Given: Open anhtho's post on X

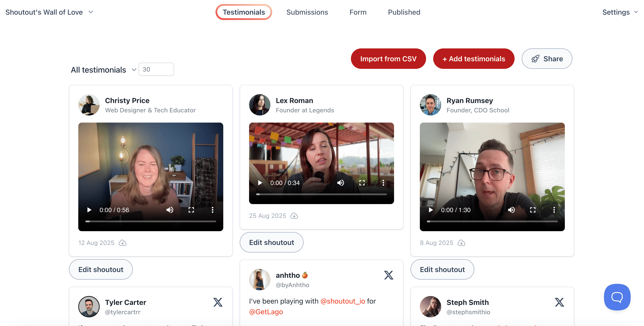Looking at the screenshot, I should pyautogui.click(x=388, y=275).
